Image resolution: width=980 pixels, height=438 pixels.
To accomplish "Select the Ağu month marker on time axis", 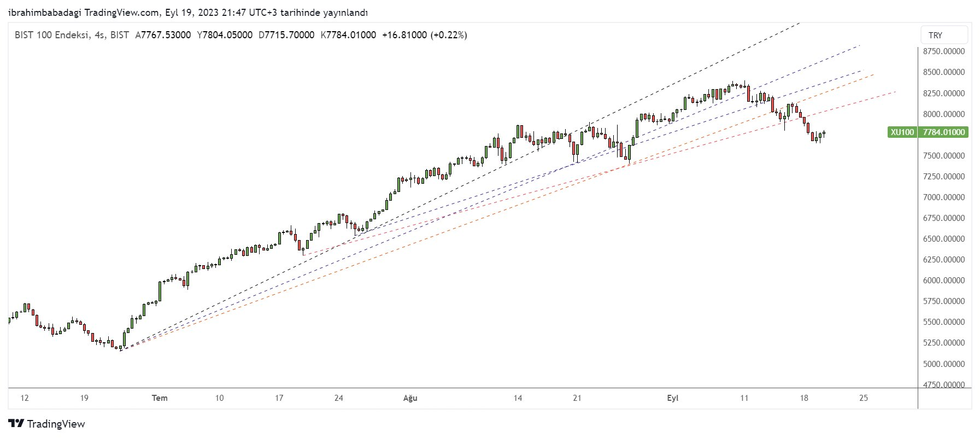I will pos(410,398).
